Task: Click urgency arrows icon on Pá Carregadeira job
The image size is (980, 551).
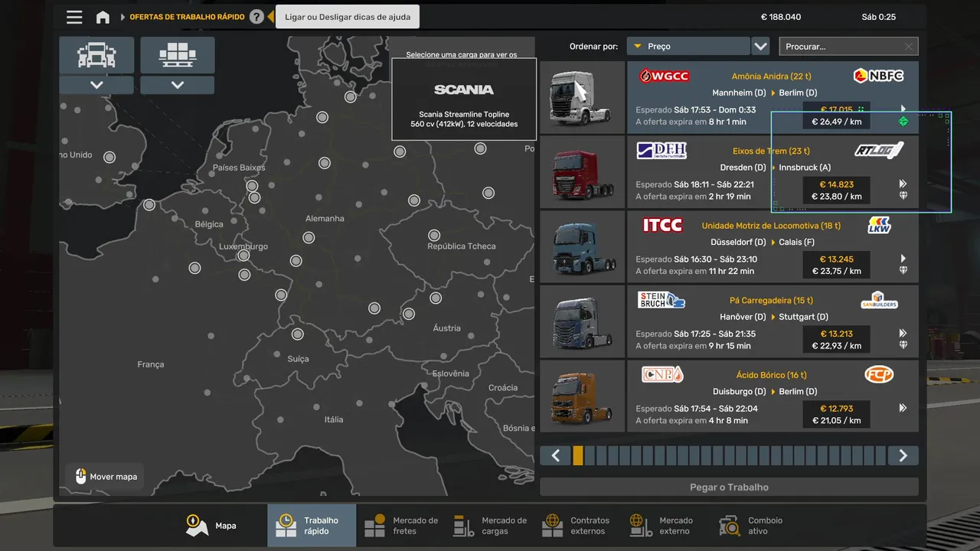Action: (903, 333)
